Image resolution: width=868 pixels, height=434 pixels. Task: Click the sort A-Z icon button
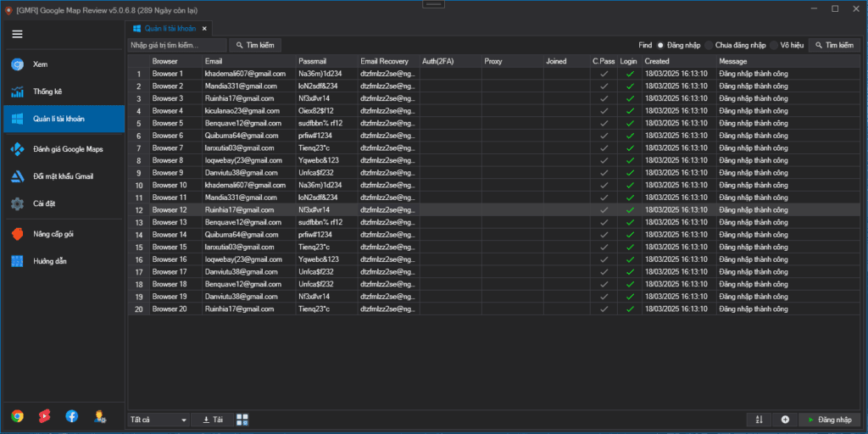pyautogui.click(x=759, y=420)
